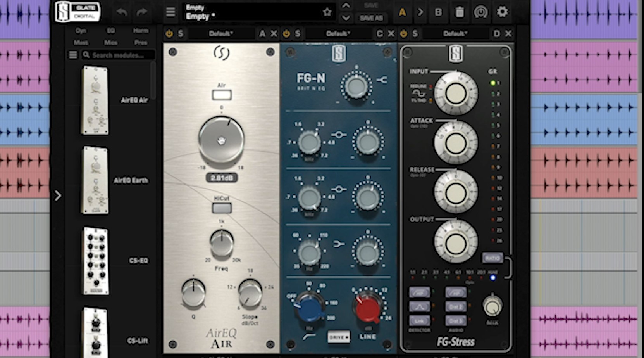This screenshot has width=644, height=358.
Task: Copy A to B with arrow
Action: click(x=420, y=12)
